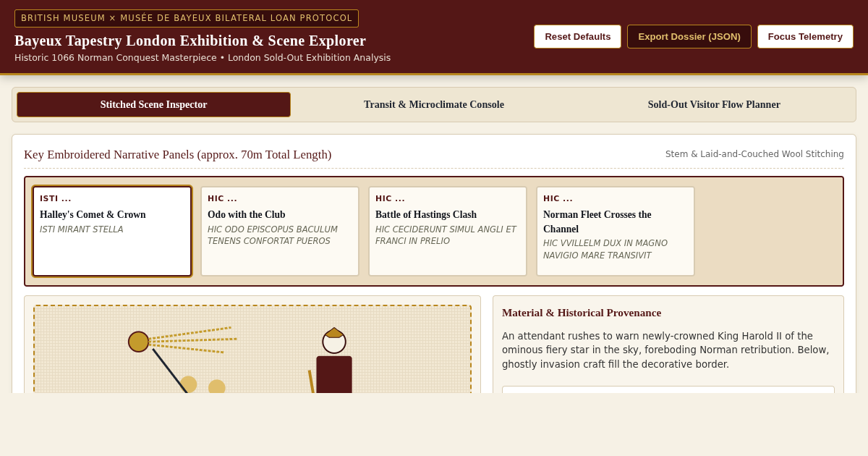Click Key Embroidered Narrative Panels heading

pyautogui.click(x=178, y=154)
